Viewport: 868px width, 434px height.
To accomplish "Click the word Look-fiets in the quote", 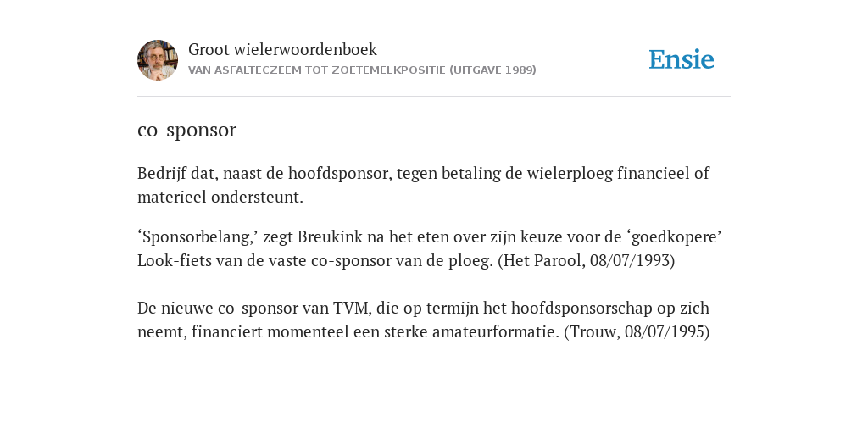I will point(174,260).
